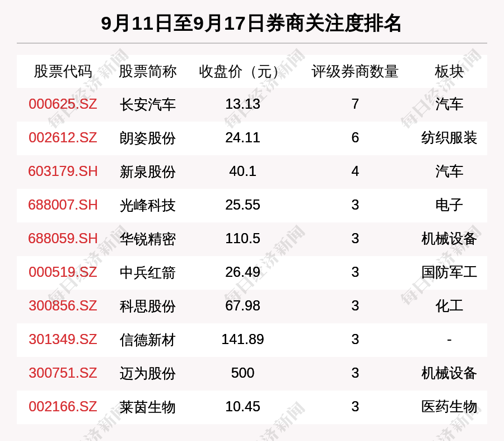This screenshot has height=441, width=504.
Task: Open stock code 000519.SZ
Action: [63, 272]
